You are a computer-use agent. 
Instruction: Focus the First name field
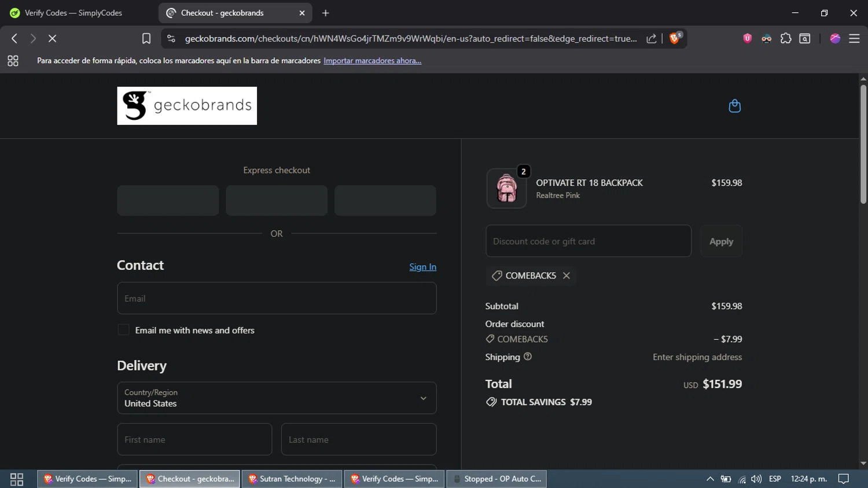coord(194,439)
